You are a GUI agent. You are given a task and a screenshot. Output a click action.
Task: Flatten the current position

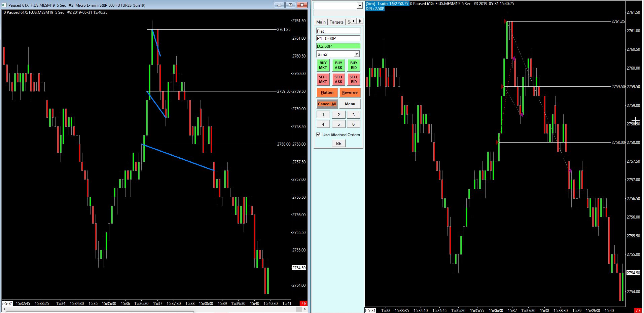327,92
